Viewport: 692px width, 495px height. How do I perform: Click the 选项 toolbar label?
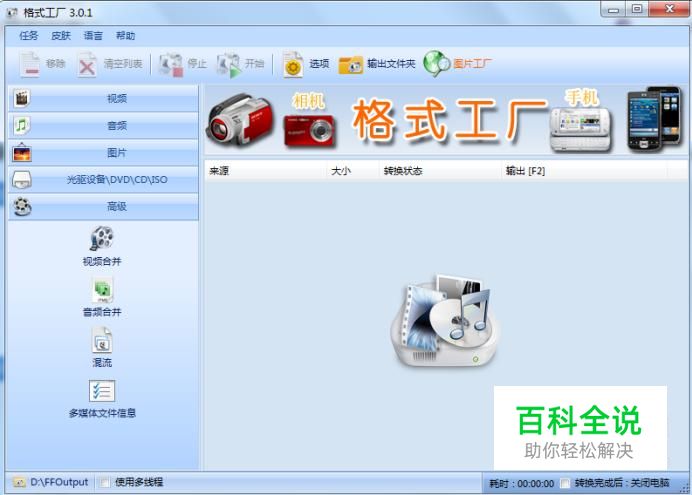pos(319,64)
